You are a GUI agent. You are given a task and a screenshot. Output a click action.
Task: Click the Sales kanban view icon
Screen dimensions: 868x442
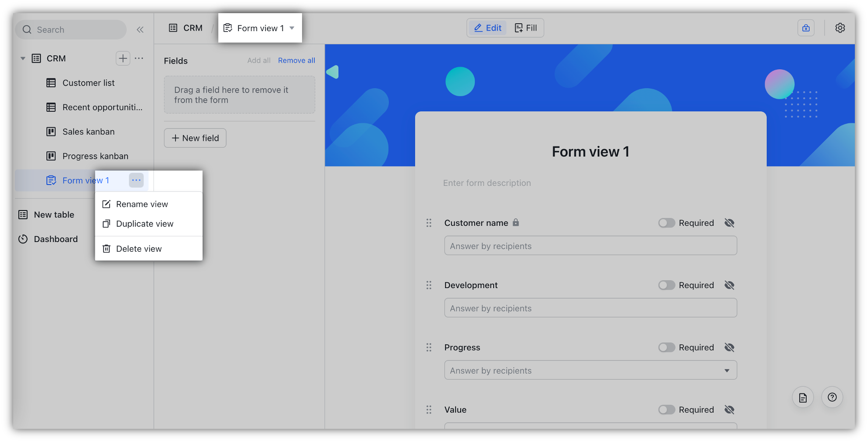(51, 132)
